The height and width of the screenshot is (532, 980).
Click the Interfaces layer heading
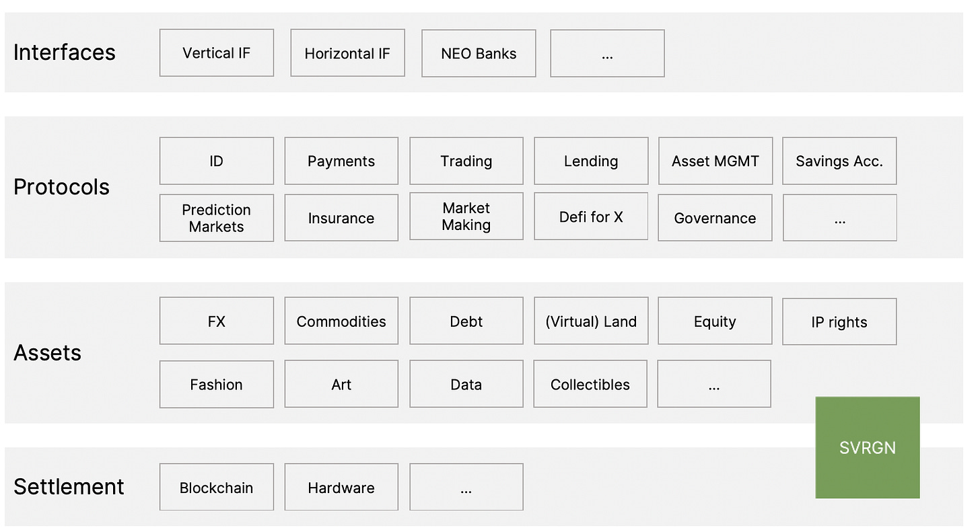click(x=65, y=52)
